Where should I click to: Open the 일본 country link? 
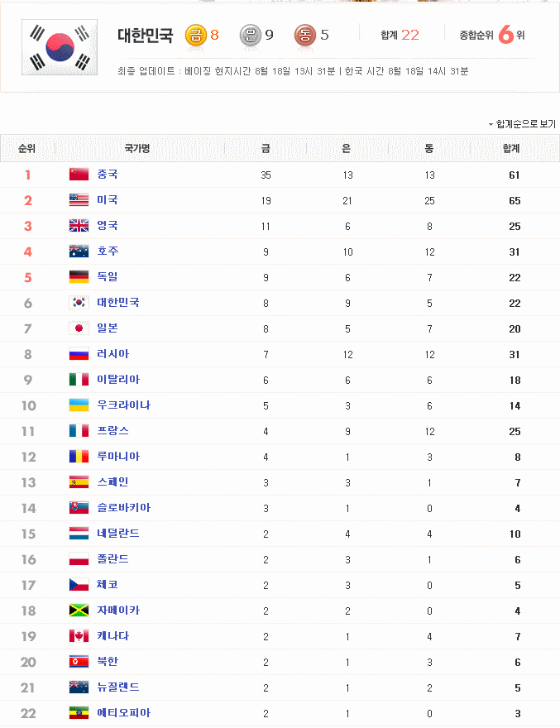click(108, 328)
